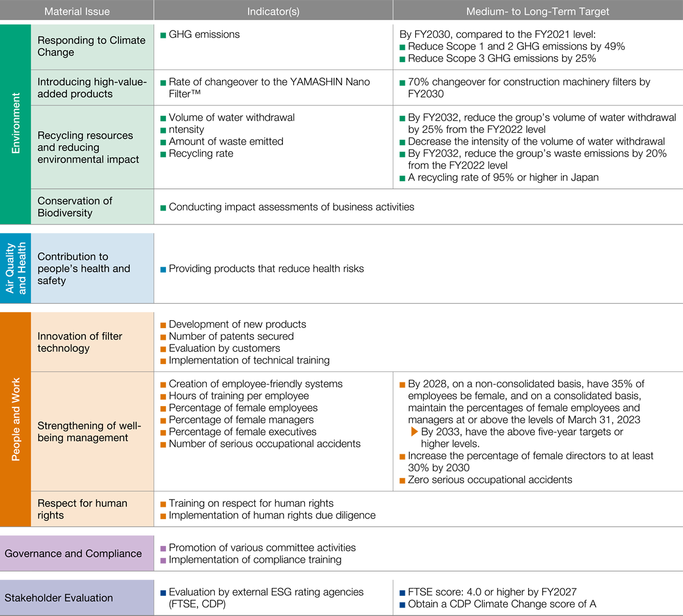Viewport: 683px width, 616px height.
Task: Select the Indicator(s) column header
Action: click(x=273, y=11)
